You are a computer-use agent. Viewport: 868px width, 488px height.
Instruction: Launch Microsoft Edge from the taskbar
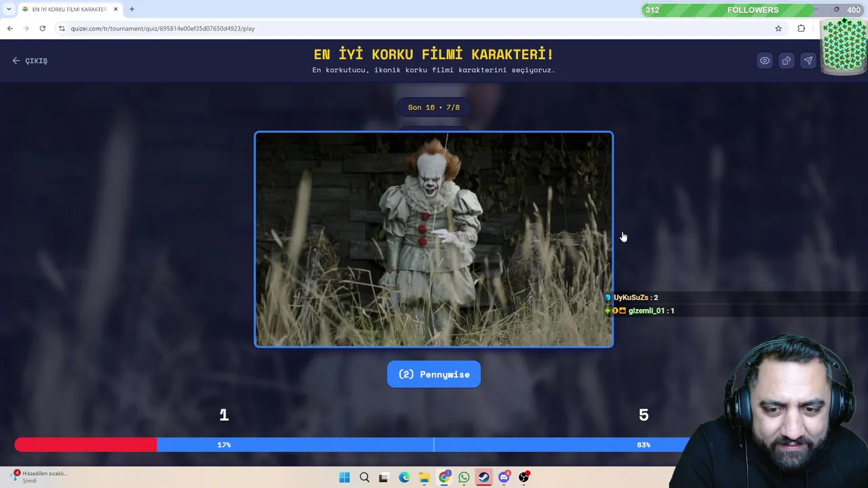coord(404,477)
